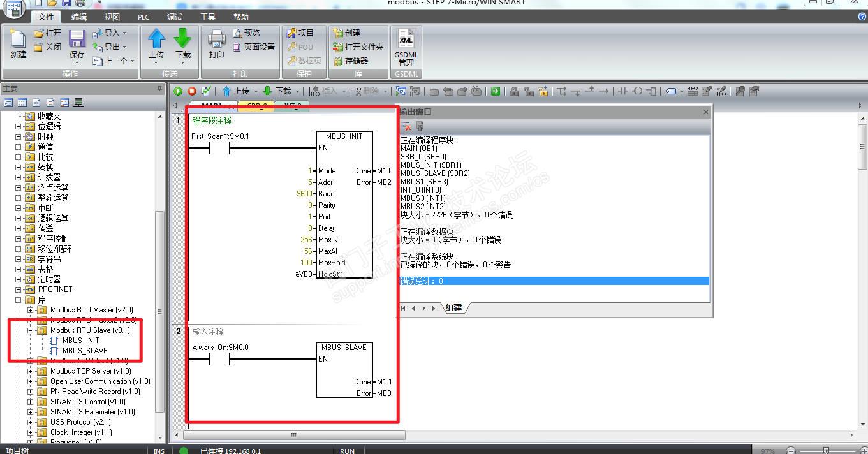Click 存储器 (Memory) library button

tap(351, 61)
